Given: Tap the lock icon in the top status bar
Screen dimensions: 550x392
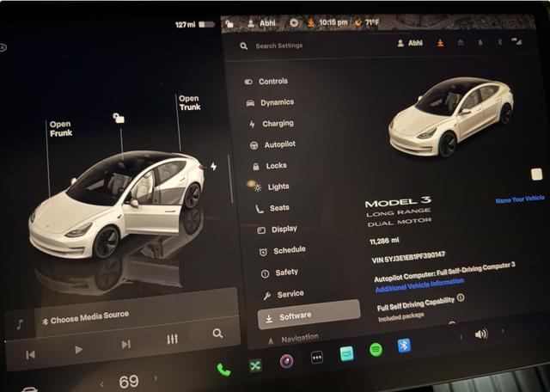Looking at the screenshot, I should [x=229, y=23].
